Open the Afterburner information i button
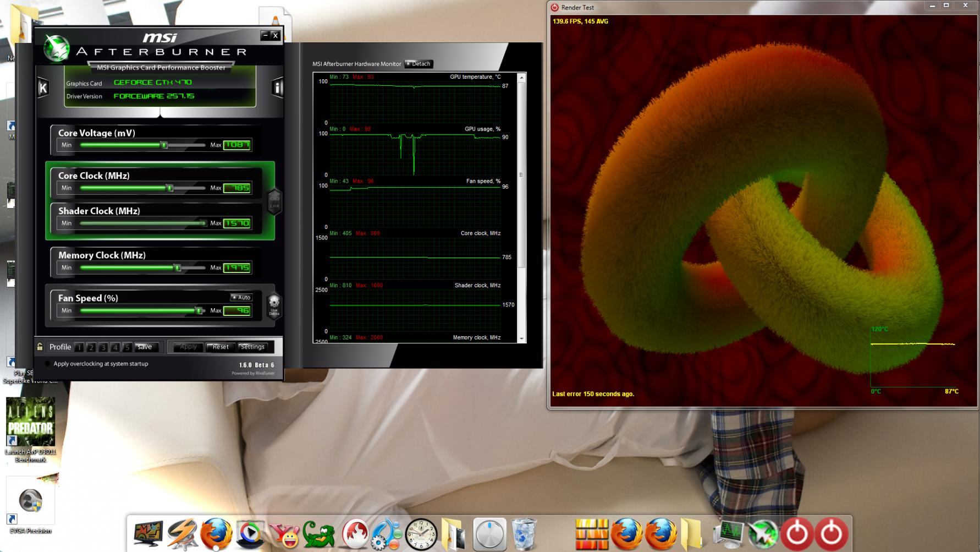980x552 pixels. coord(277,88)
